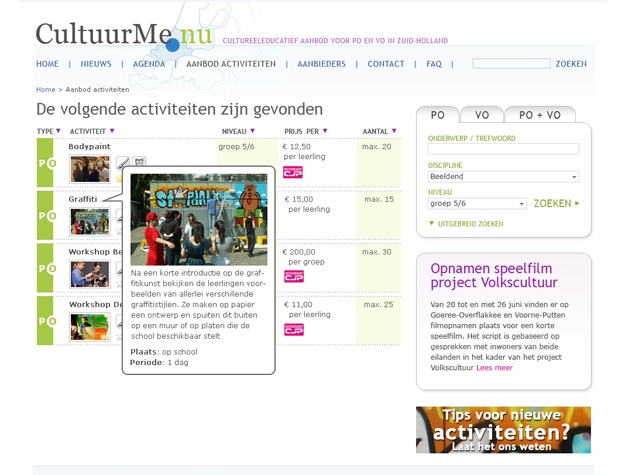Screen dimensions: 632x475
Task: Click the CultuurMe.nu logo
Action: point(124,35)
